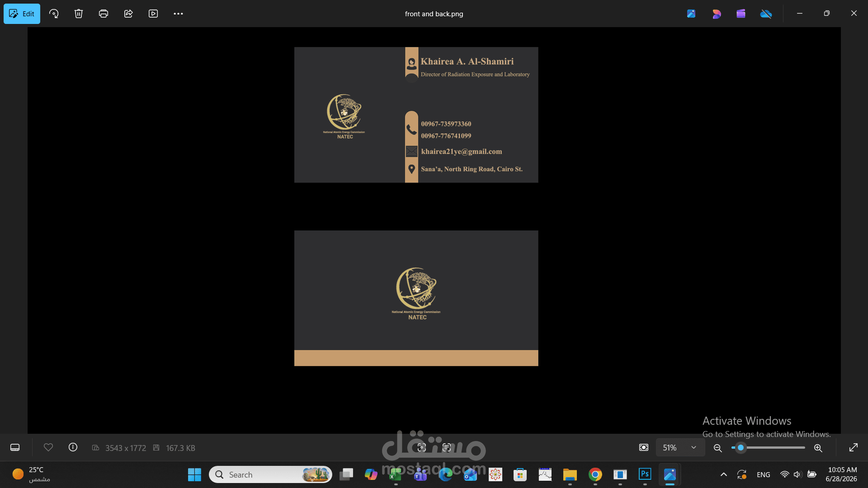This screenshot has width=868, height=488.
Task: Minimize the Photos window
Action: (x=800, y=14)
